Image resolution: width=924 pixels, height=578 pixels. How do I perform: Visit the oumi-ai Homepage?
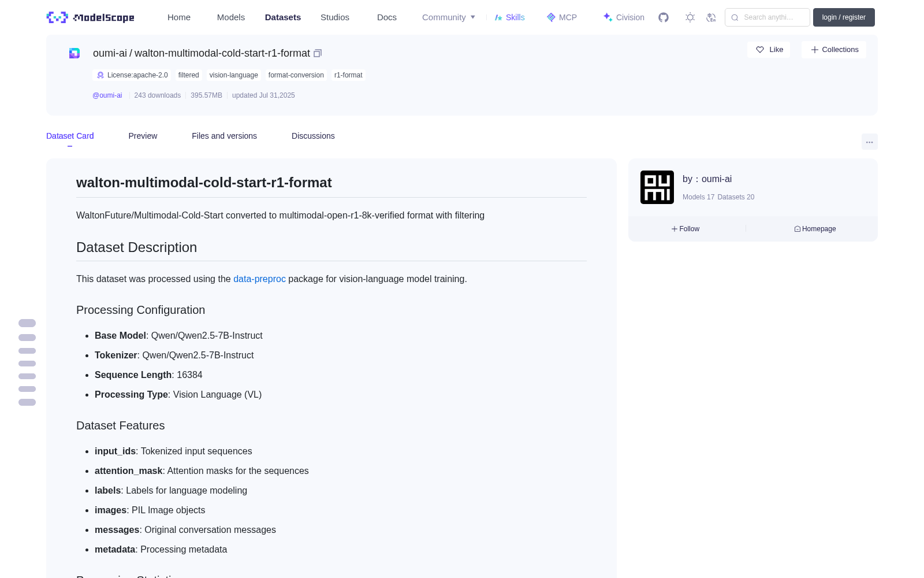[x=815, y=229]
